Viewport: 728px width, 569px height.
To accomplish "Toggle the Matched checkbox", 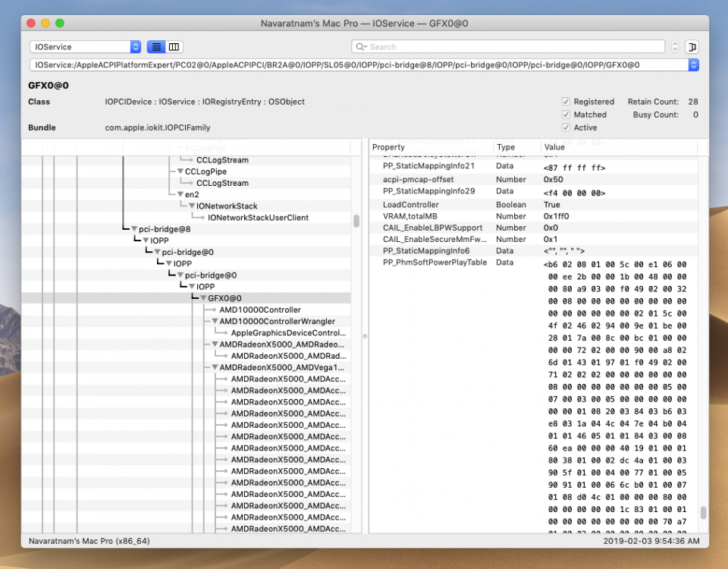I will (566, 115).
